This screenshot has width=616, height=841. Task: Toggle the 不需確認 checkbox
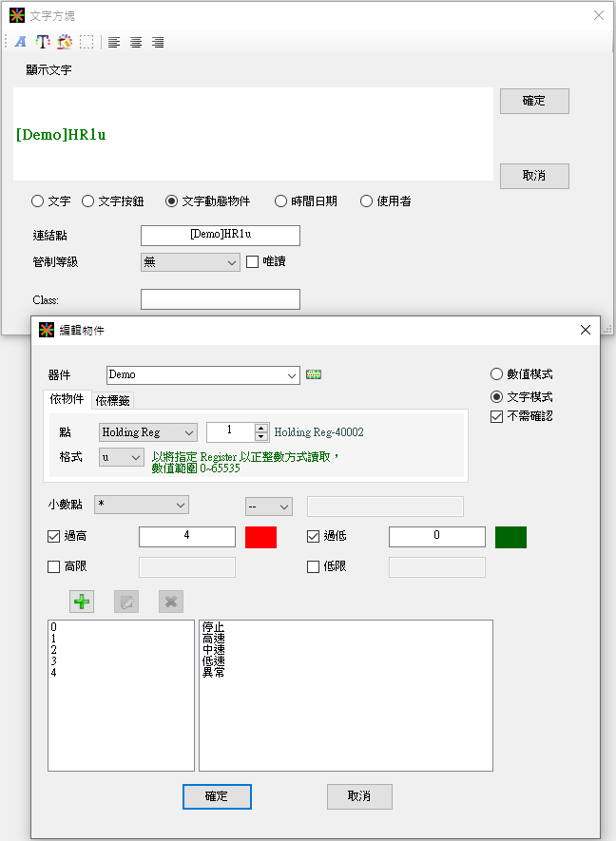(497, 416)
